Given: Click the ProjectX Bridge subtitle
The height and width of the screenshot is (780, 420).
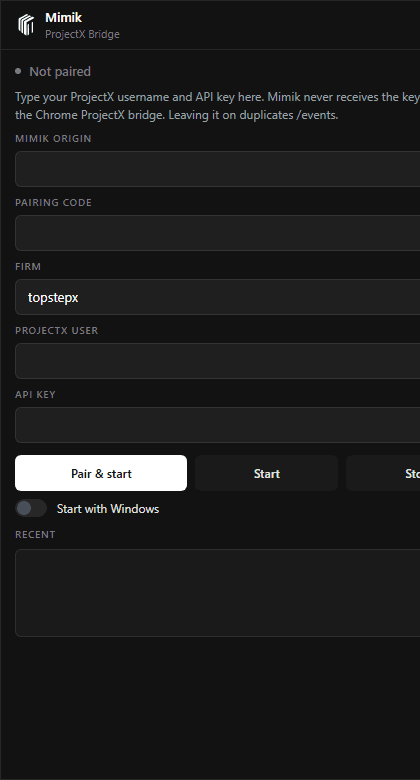Looking at the screenshot, I should click(82, 34).
